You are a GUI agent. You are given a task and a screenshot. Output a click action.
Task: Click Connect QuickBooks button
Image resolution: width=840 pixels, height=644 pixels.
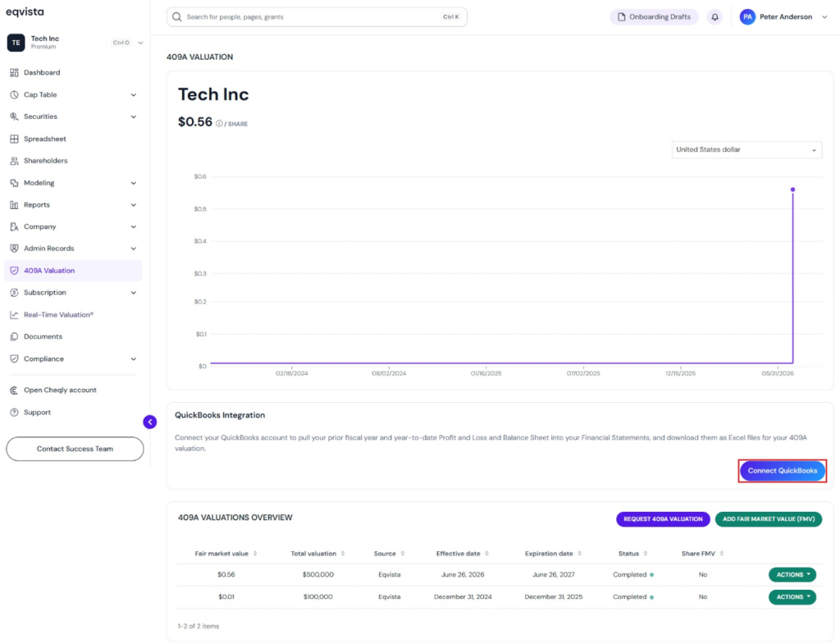782,471
